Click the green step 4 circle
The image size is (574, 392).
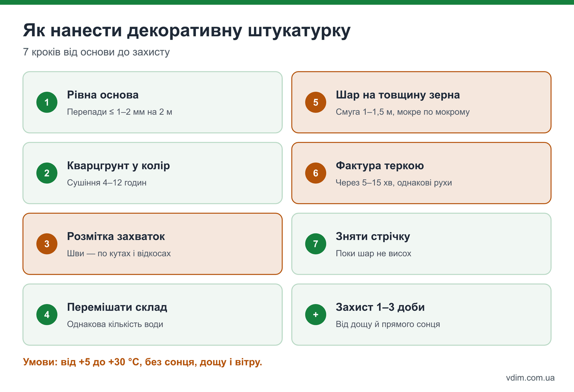coord(47,315)
